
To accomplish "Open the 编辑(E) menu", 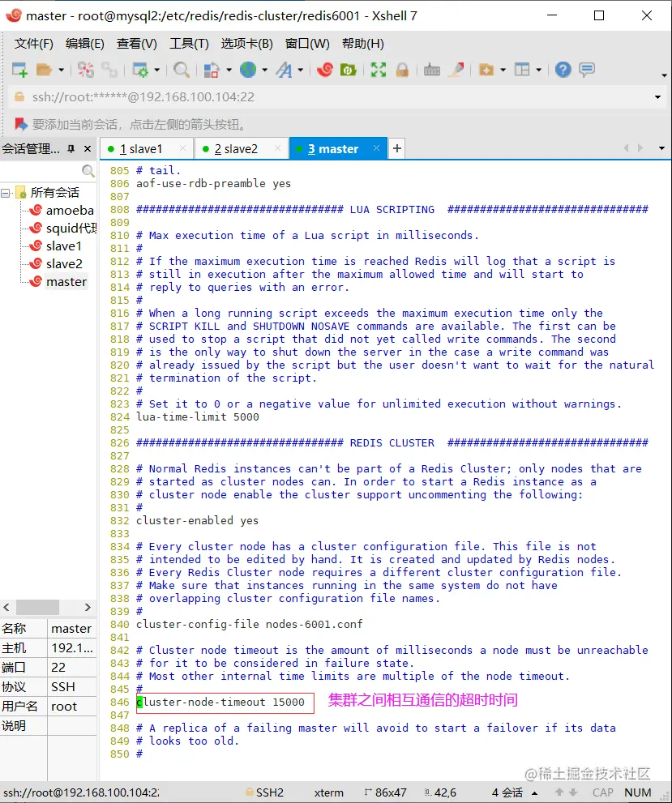I will [x=85, y=44].
